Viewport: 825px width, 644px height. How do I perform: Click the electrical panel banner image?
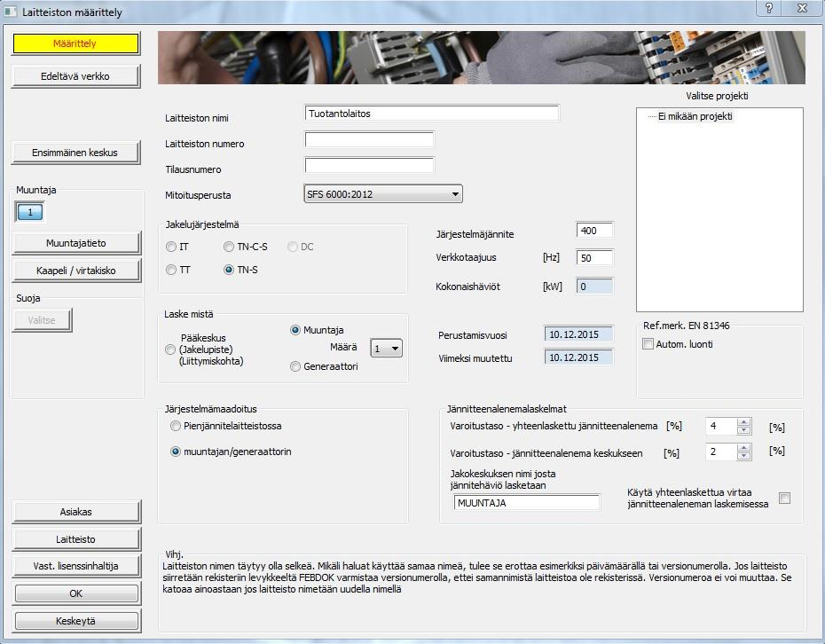pos(482,58)
